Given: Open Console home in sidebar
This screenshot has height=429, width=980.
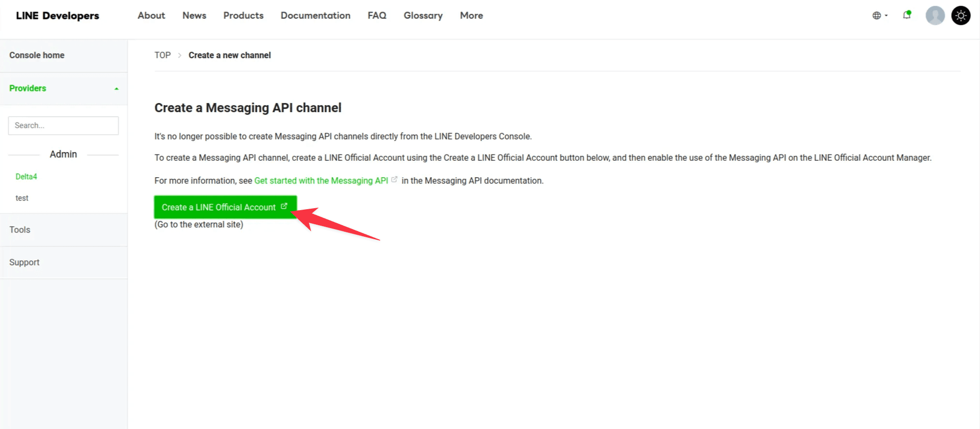Looking at the screenshot, I should coord(37,55).
